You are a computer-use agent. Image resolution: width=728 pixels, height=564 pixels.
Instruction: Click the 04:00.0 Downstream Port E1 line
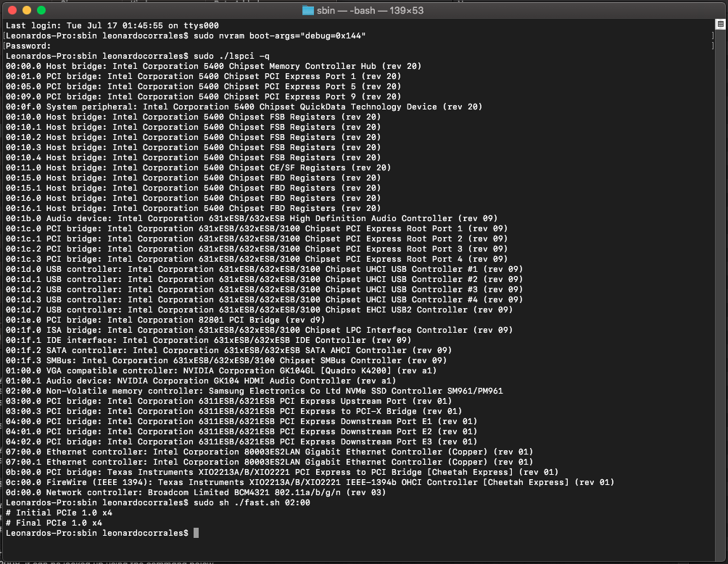(x=241, y=421)
